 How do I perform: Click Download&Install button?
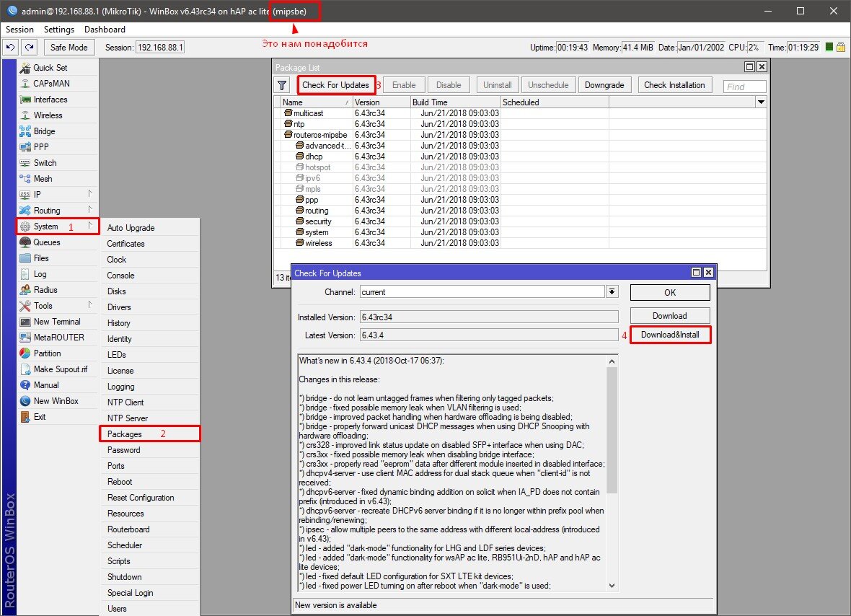coord(670,335)
